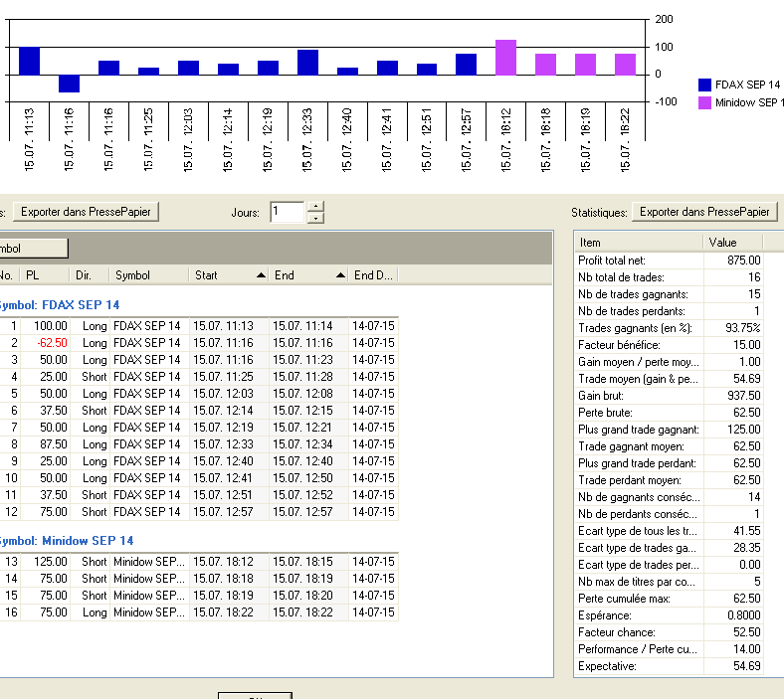Focus the Jours number input field
This screenshot has width=784, height=699.
(287, 212)
